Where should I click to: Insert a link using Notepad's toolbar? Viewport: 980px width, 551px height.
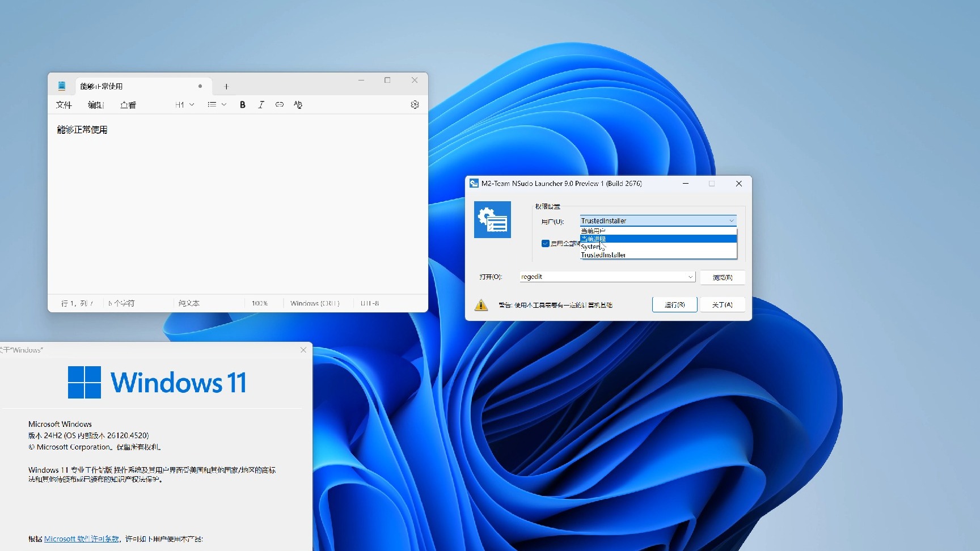click(x=280, y=105)
